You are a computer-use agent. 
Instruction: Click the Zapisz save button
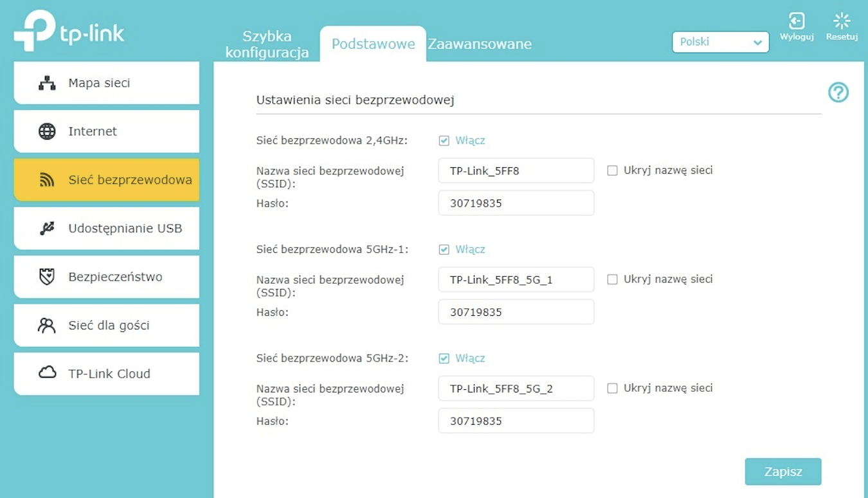(x=783, y=472)
